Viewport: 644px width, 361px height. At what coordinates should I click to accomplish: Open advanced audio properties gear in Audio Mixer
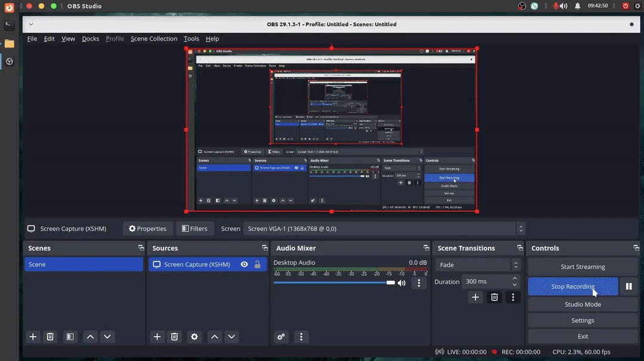click(x=281, y=337)
